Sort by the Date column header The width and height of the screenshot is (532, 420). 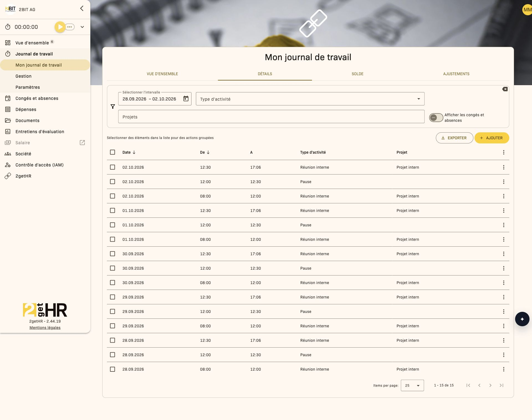coord(129,152)
